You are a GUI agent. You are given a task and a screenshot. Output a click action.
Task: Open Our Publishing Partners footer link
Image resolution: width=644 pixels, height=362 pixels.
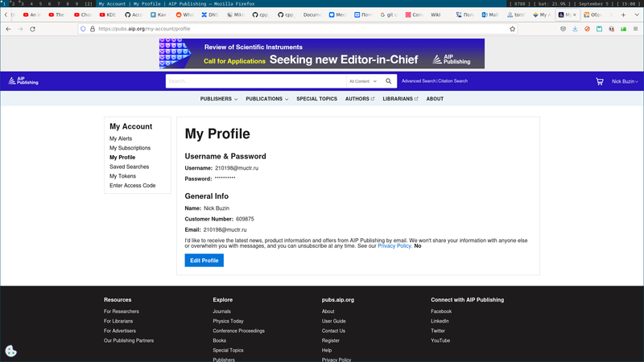coord(129,340)
